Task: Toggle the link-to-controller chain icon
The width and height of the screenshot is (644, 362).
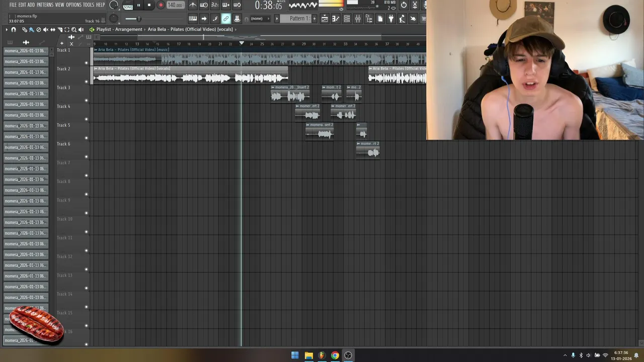Action: click(x=226, y=19)
